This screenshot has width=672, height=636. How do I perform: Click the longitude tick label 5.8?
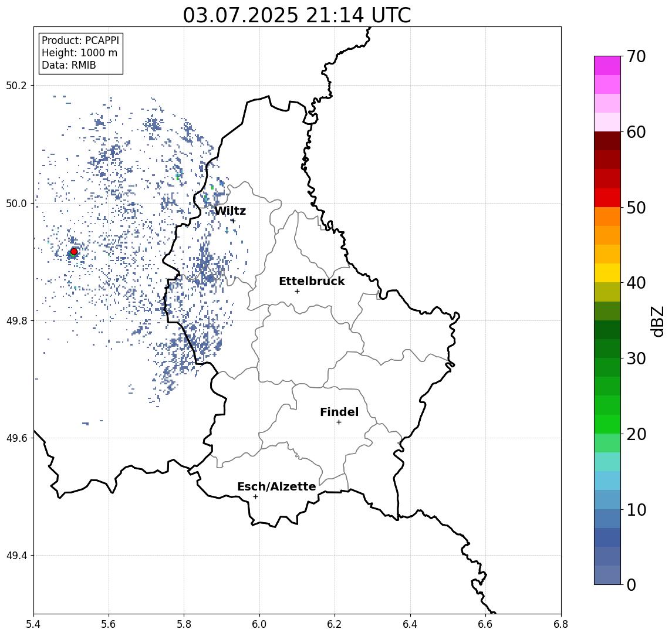[x=184, y=624]
